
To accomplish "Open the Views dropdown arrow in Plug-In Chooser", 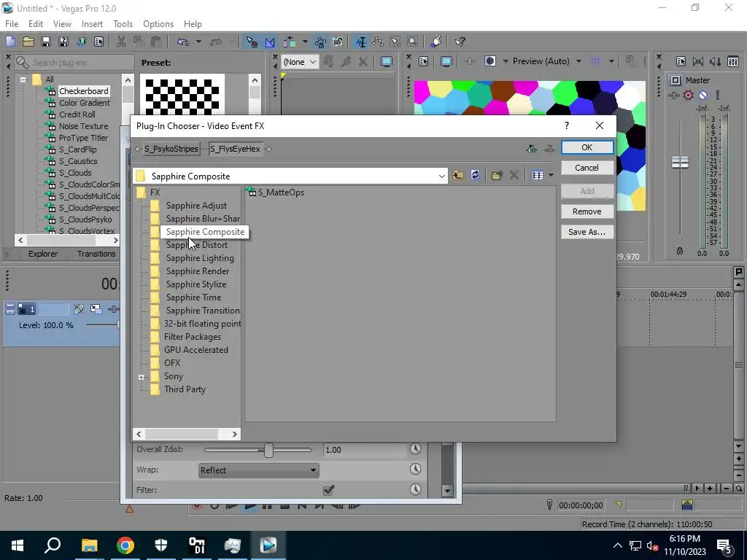I will pos(551,175).
